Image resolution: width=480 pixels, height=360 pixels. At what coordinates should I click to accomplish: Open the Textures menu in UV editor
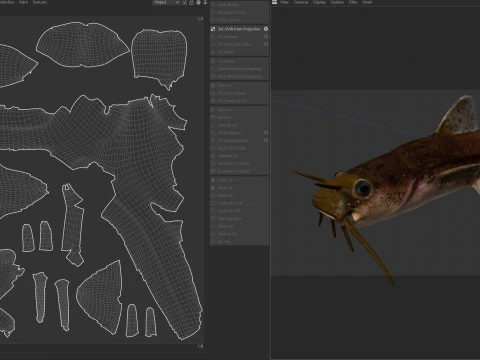click(x=40, y=2)
